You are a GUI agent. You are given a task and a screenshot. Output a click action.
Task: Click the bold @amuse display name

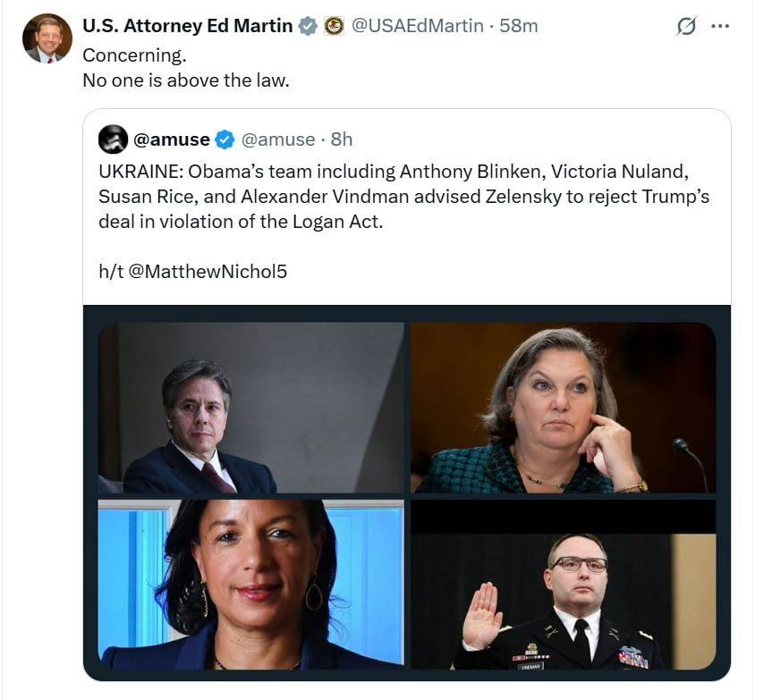click(172, 139)
